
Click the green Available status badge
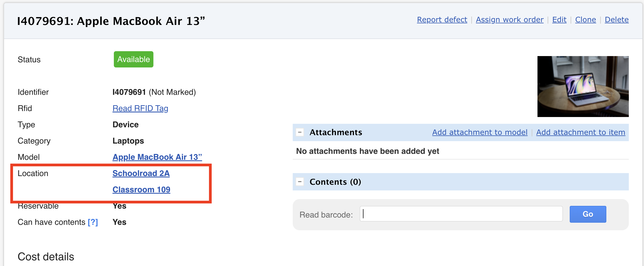pos(133,59)
